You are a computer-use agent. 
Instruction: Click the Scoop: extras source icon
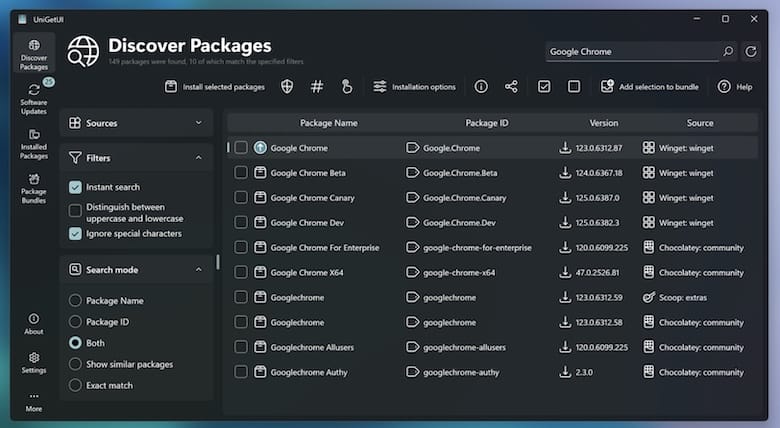point(649,297)
